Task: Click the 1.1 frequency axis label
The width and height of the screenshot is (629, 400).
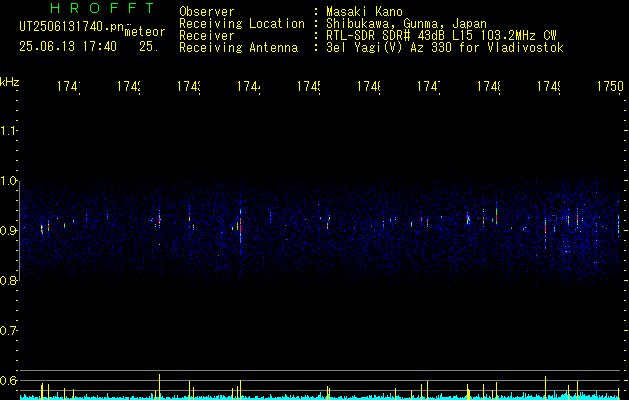Action: pyautogui.click(x=8, y=130)
